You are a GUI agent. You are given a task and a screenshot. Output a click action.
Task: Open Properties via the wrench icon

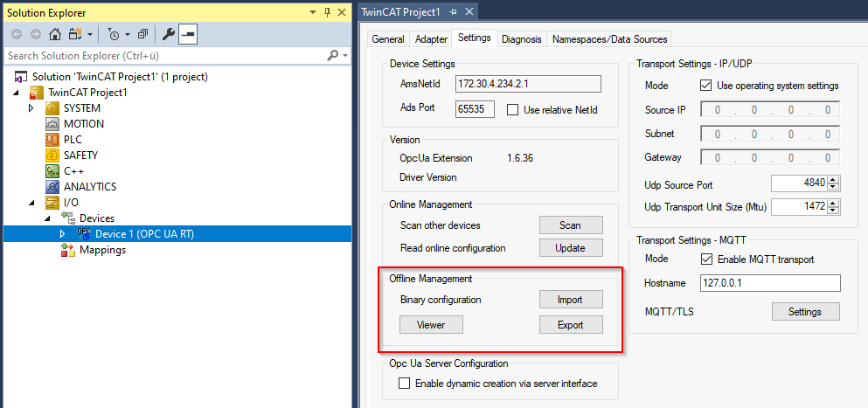(169, 35)
